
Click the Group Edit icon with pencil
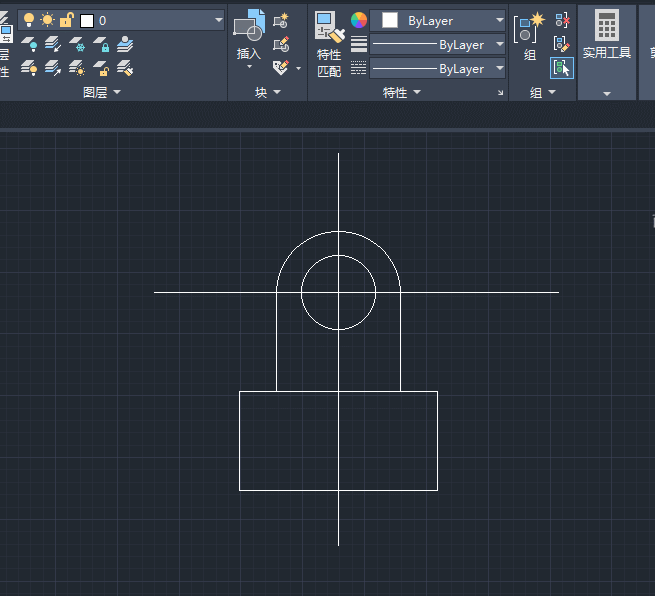click(562, 44)
